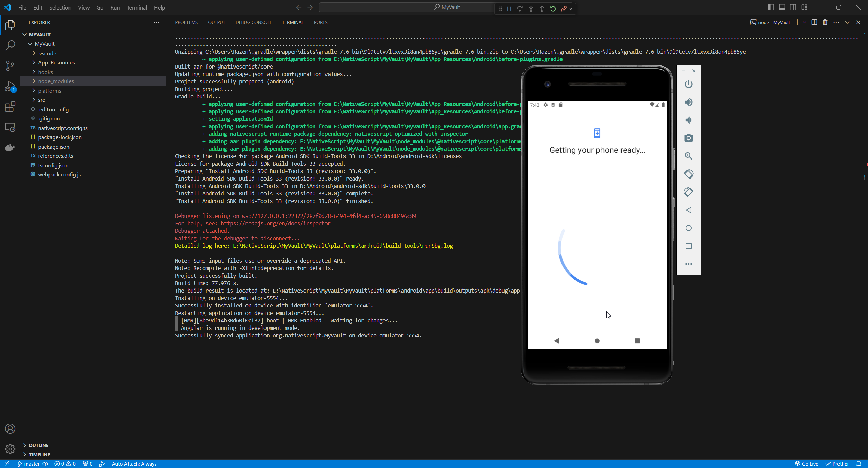Open new terminal launch profile dropdown

(805, 22)
